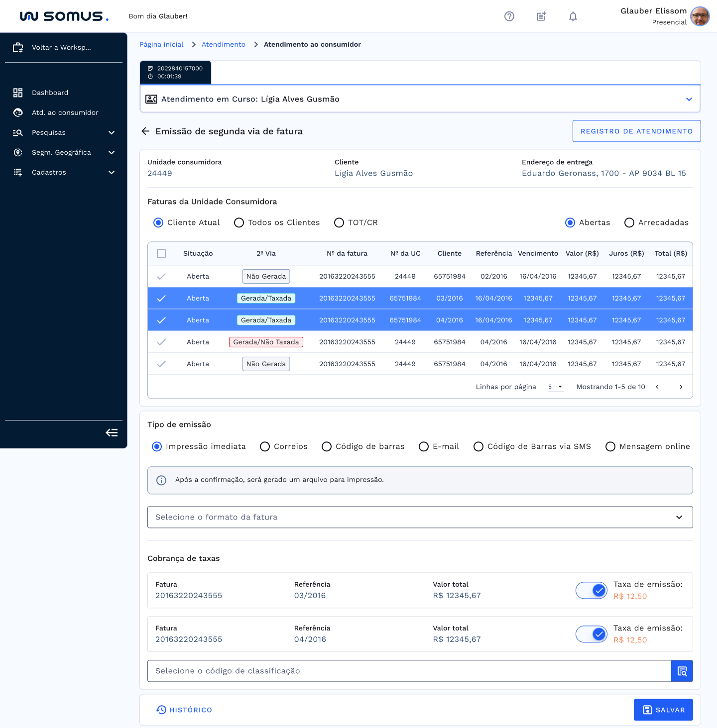
Task: Open classification code search icon
Action: click(x=682, y=671)
